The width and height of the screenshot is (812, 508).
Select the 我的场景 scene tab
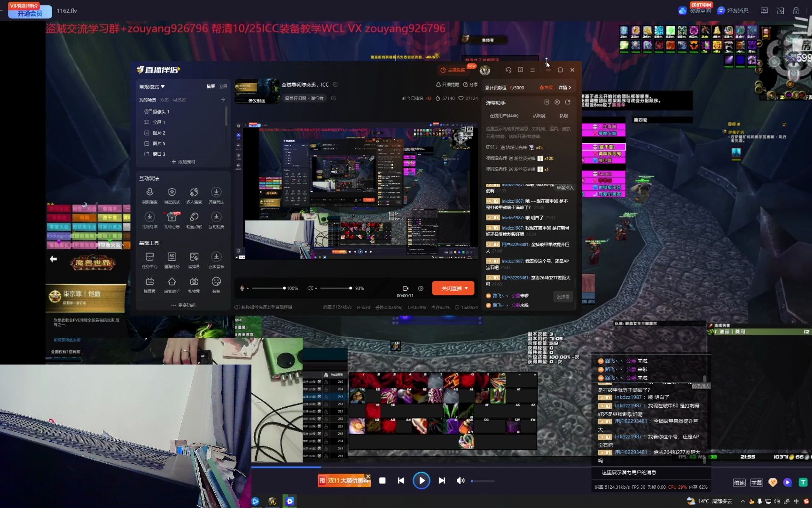[x=147, y=100]
